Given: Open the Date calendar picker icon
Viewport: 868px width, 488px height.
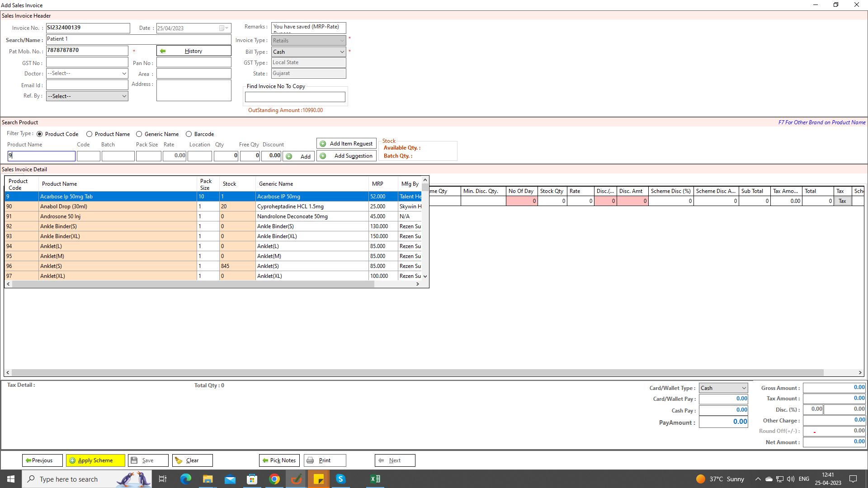Looking at the screenshot, I should click(x=222, y=28).
